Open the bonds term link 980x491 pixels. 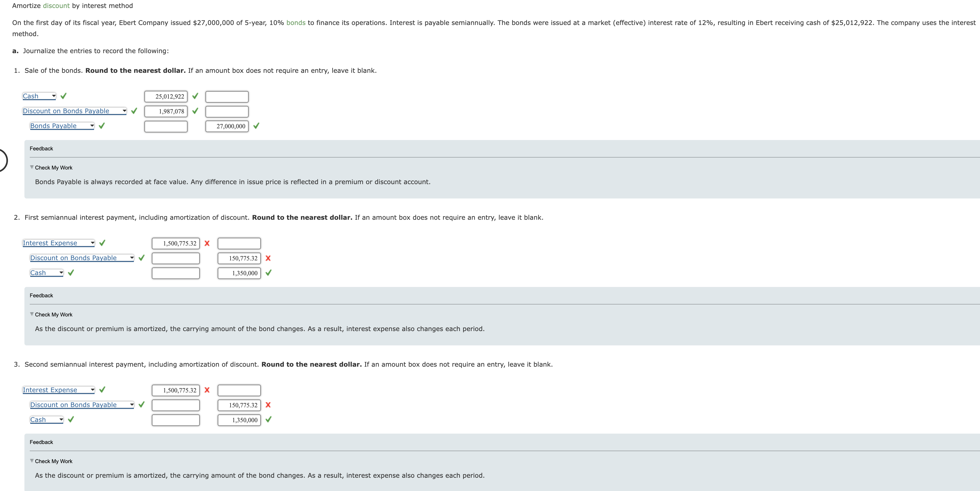(296, 23)
